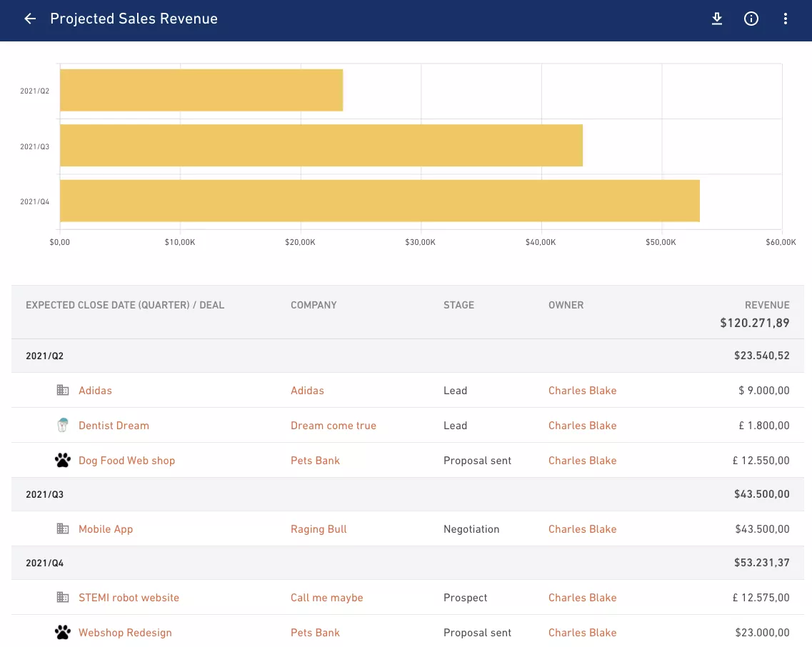Open the Call me maybe company
This screenshot has height=647, width=812.
coord(327,597)
